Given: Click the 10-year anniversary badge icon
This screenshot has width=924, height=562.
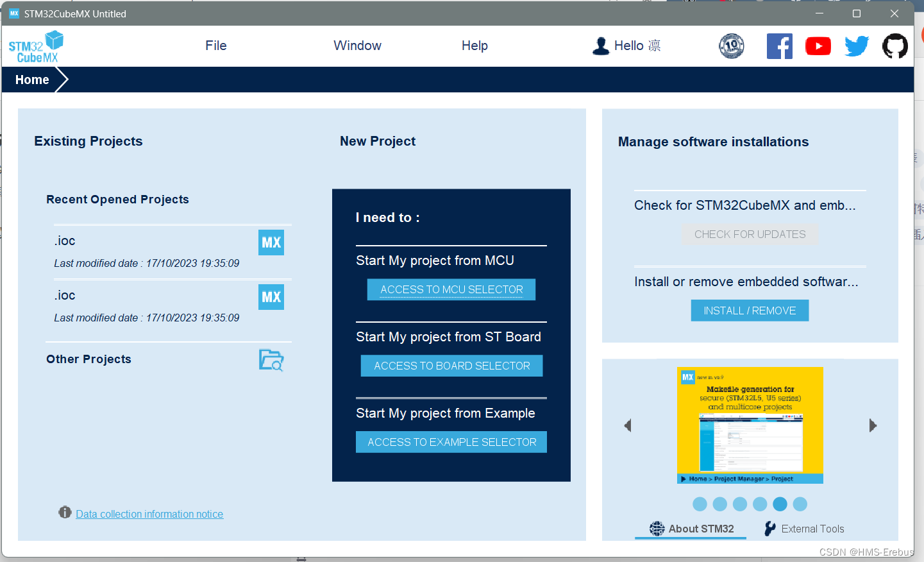Looking at the screenshot, I should tap(732, 46).
